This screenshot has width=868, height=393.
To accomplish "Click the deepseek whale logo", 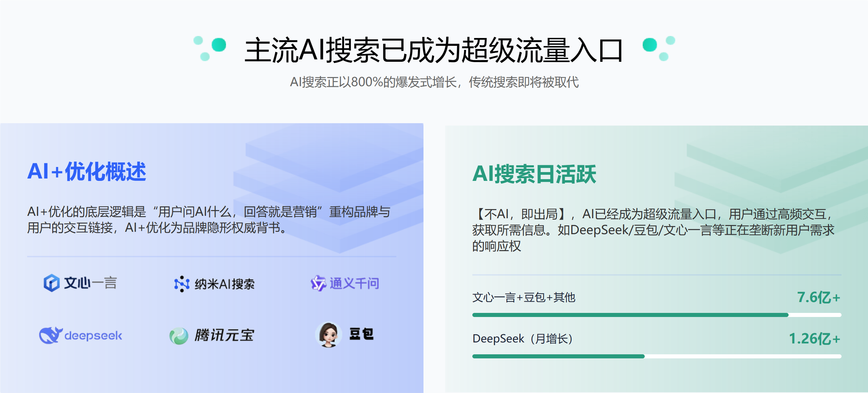I will click(x=80, y=335).
